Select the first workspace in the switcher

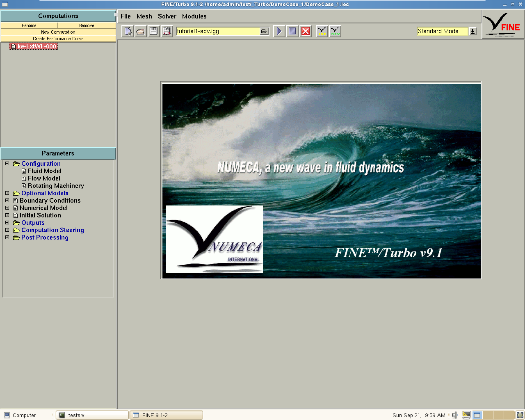(x=477, y=415)
